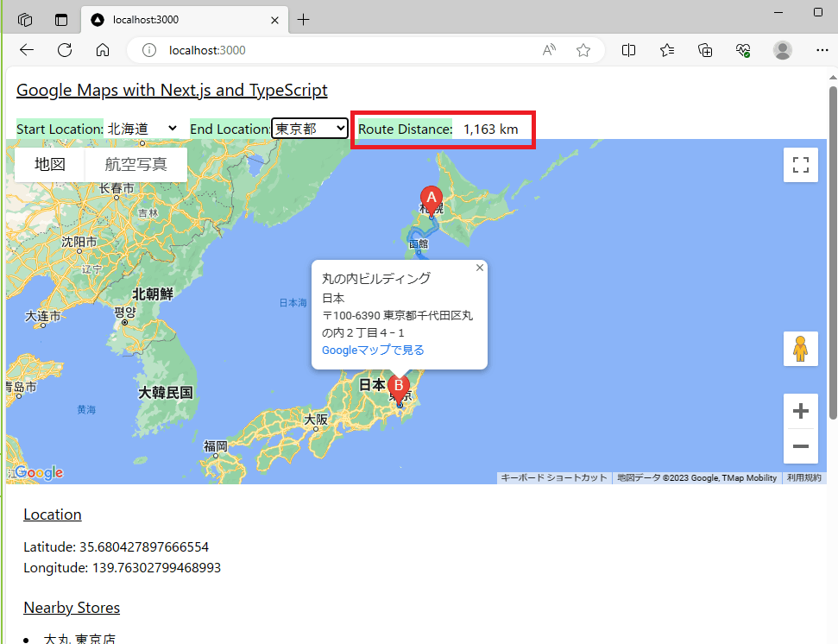The image size is (838, 644).
Task: Maximize the browser window
Action: [x=817, y=12]
